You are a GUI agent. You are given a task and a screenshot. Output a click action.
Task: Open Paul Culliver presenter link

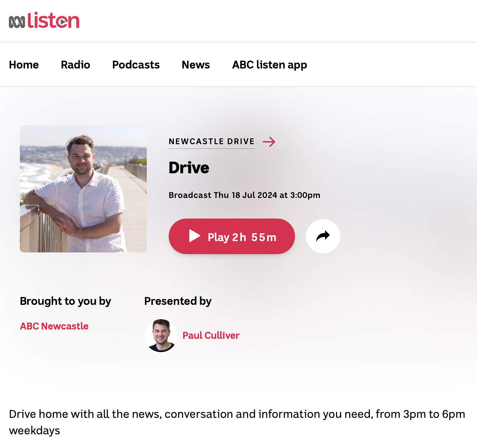[x=211, y=335]
